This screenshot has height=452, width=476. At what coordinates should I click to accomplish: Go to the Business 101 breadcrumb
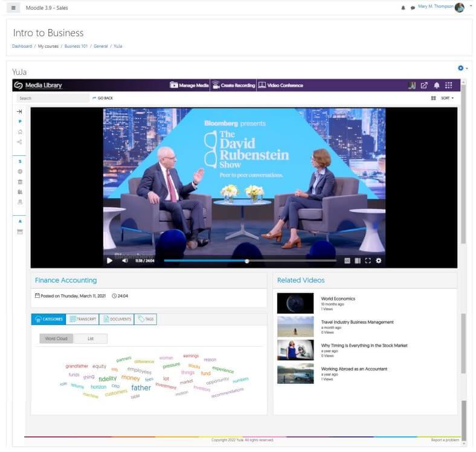pyautogui.click(x=76, y=46)
